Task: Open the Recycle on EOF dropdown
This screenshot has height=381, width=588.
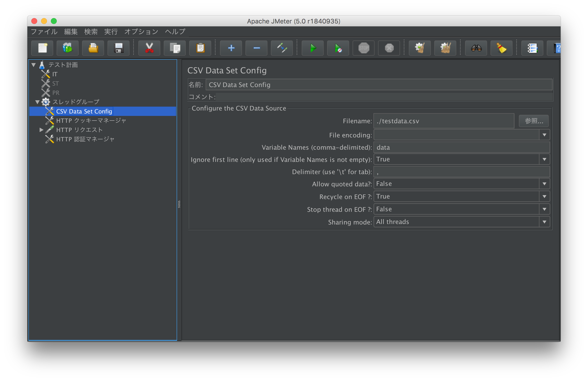Action: (544, 196)
